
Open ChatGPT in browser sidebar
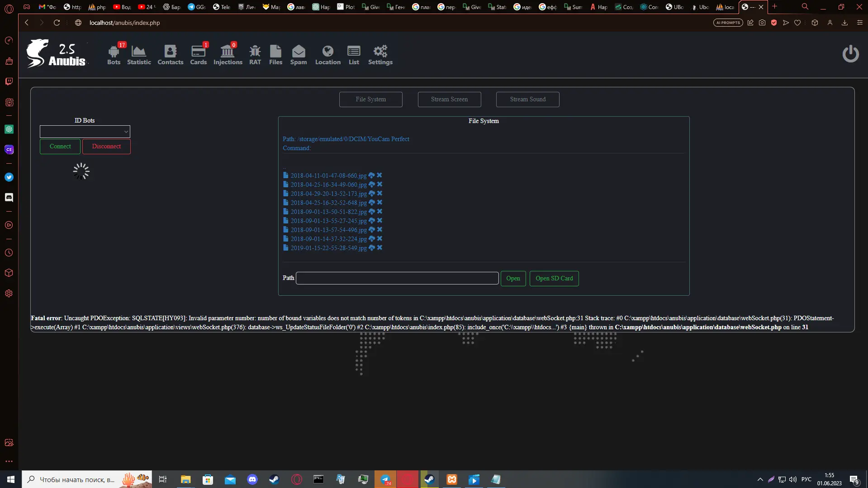tap(9, 129)
